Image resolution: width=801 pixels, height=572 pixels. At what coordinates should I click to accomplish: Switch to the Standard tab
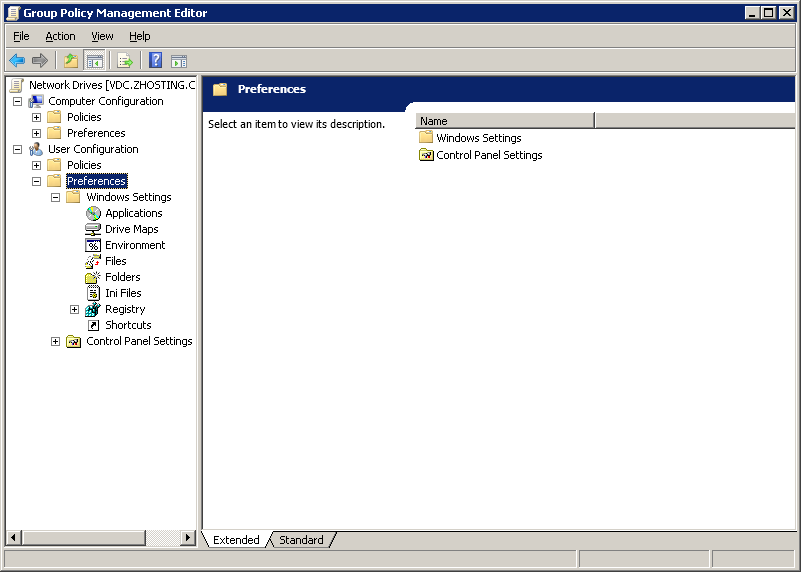coord(301,540)
